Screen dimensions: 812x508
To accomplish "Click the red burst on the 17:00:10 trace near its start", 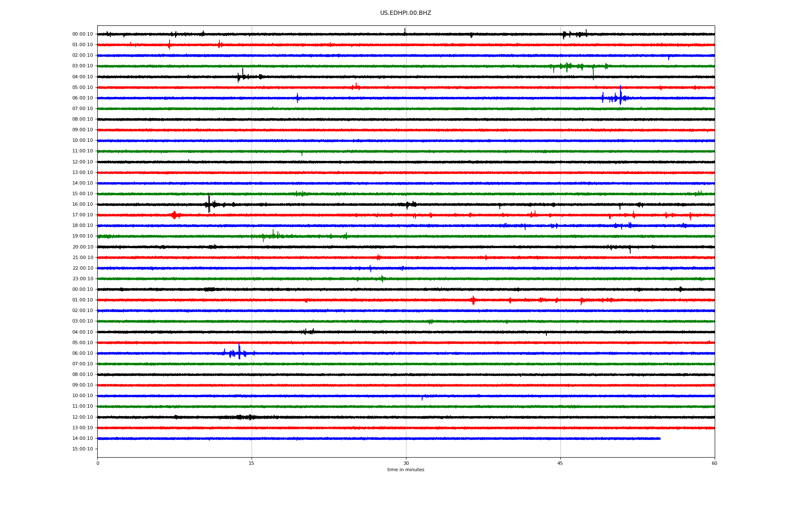I will 174,215.
